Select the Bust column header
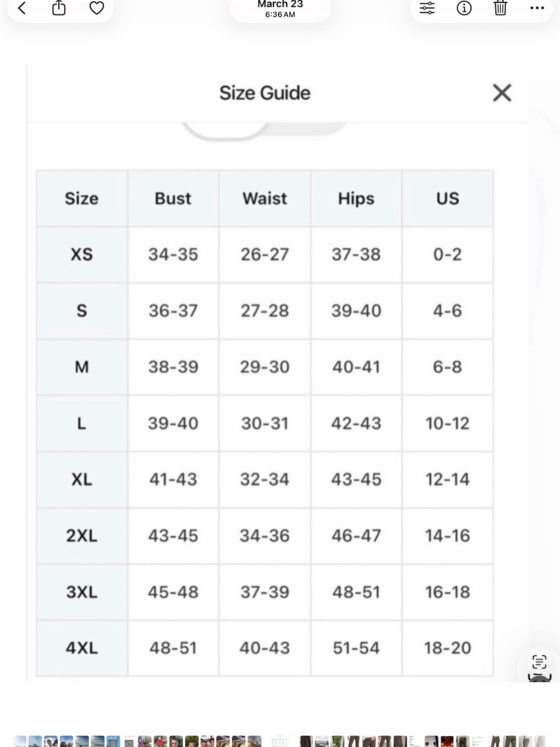Viewport: 560px width, 747px height. click(x=173, y=198)
